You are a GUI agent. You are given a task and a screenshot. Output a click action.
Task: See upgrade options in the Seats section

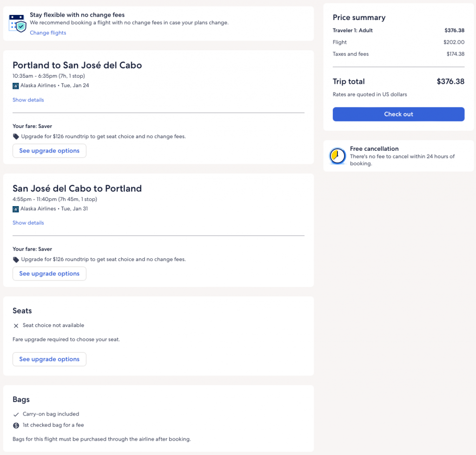(x=49, y=359)
